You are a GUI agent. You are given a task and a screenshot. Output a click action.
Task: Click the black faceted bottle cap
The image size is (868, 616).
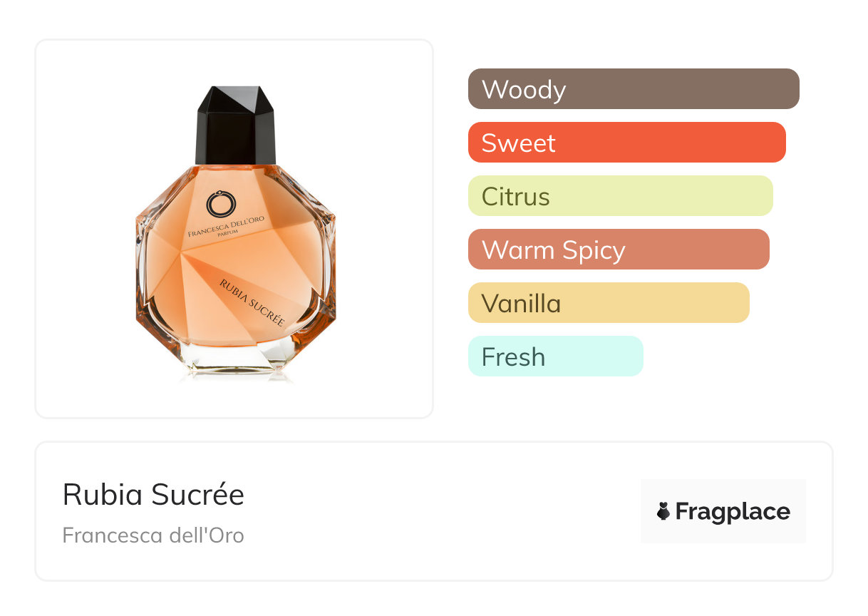234,125
